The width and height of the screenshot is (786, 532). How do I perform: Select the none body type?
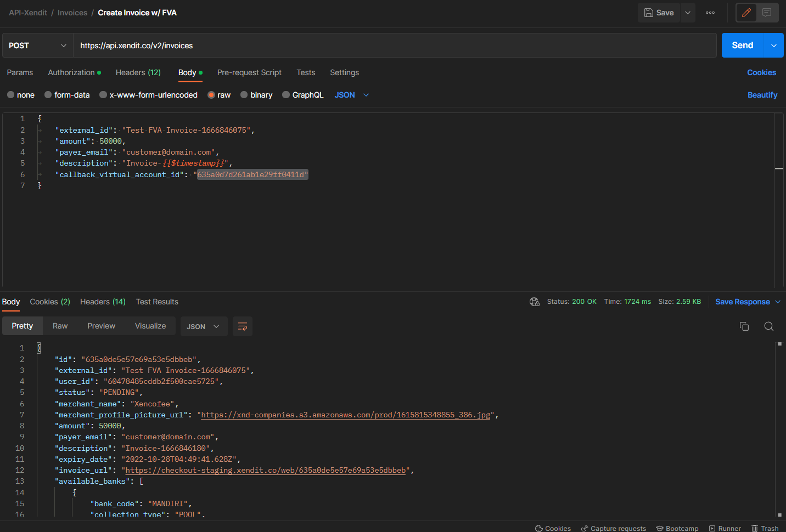coord(21,95)
